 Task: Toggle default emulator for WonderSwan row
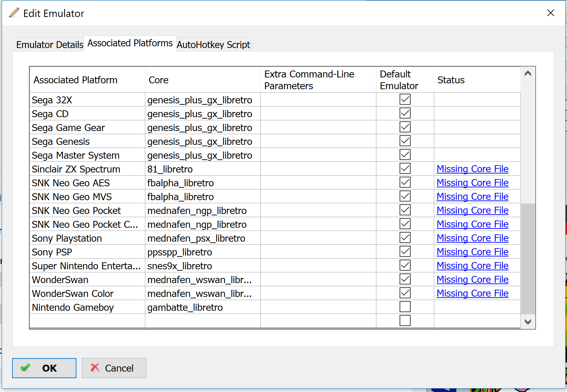coord(405,279)
